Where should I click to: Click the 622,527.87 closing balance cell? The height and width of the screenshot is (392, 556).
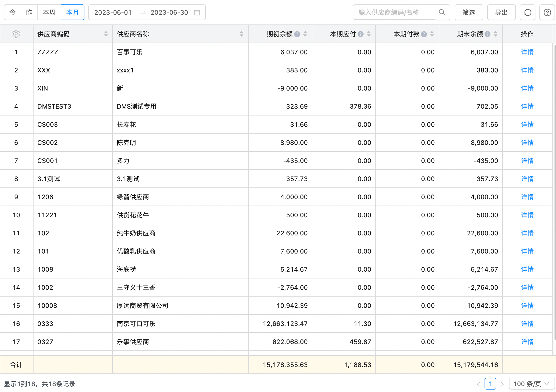(471, 342)
